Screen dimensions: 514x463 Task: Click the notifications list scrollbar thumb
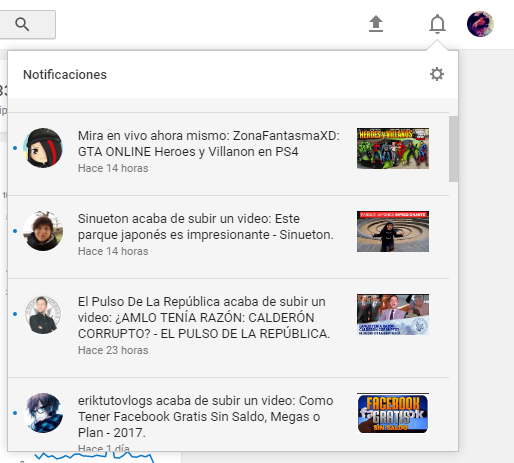coord(453,149)
